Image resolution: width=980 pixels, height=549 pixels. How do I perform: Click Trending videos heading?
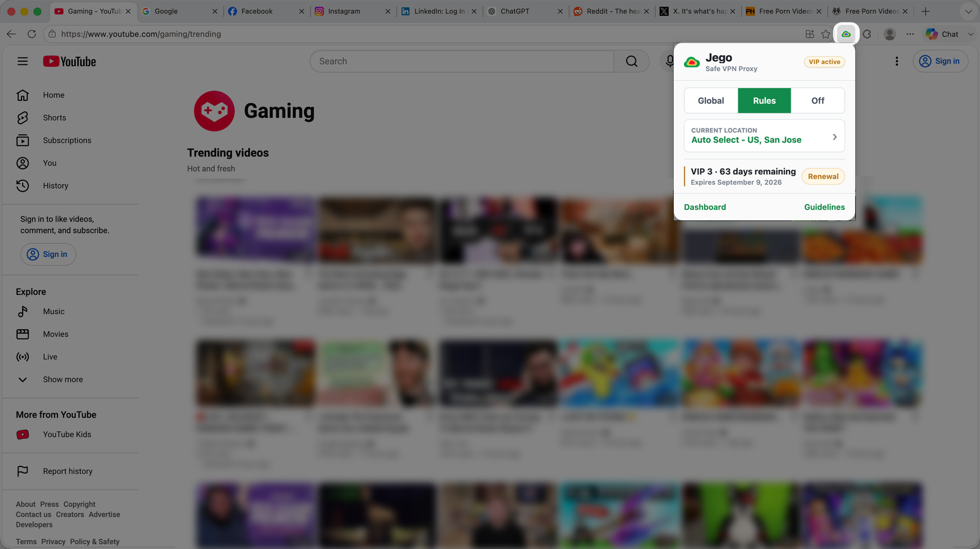click(x=228, y=153)
